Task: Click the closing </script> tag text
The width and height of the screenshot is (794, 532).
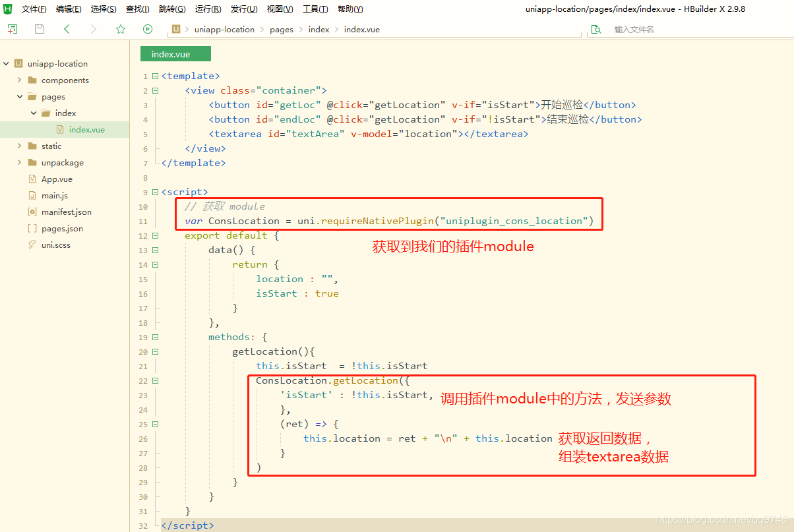Action: [x=187, y=525]
